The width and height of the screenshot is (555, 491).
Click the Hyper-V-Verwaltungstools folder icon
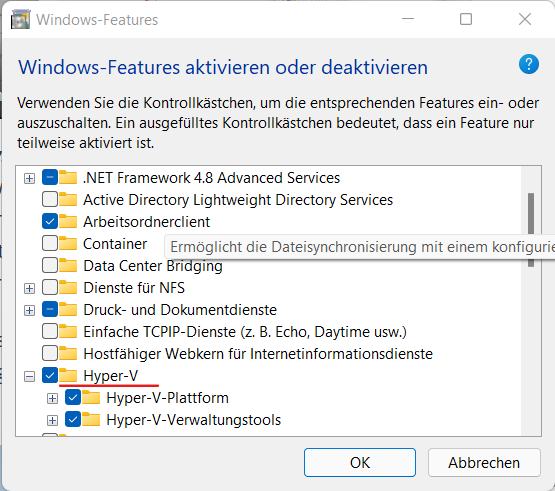(x=91, y=419)
